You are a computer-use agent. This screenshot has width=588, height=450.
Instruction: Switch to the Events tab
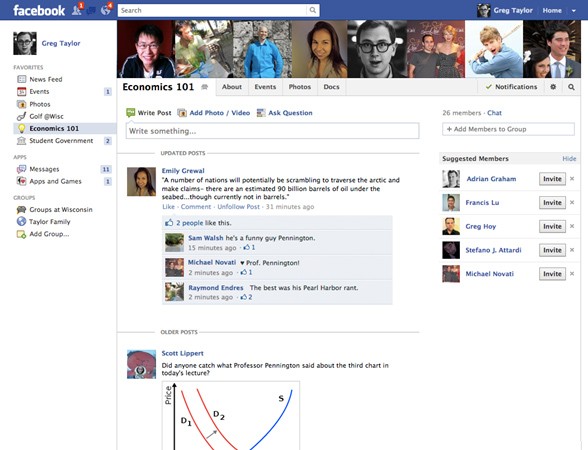coord(265,87)
